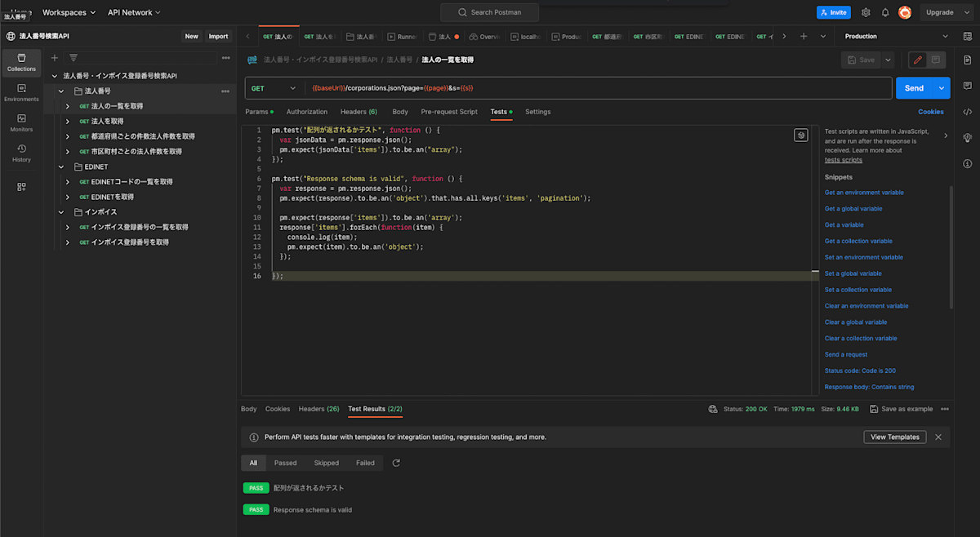Screen dimensions: 980x537
Task: Open the Send button dropdown arrow
Action: tap(942, 88)
